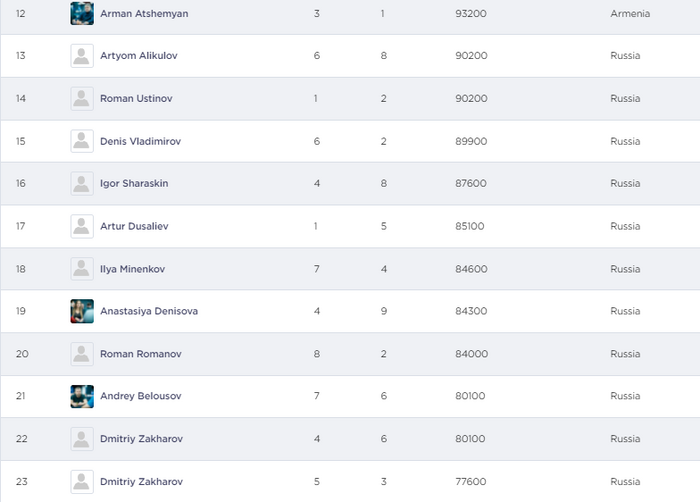Click Arman Atshemyan's avatar photo
Image resolution: width=700 pixels, height=502 pixels.
click(82, 14)
